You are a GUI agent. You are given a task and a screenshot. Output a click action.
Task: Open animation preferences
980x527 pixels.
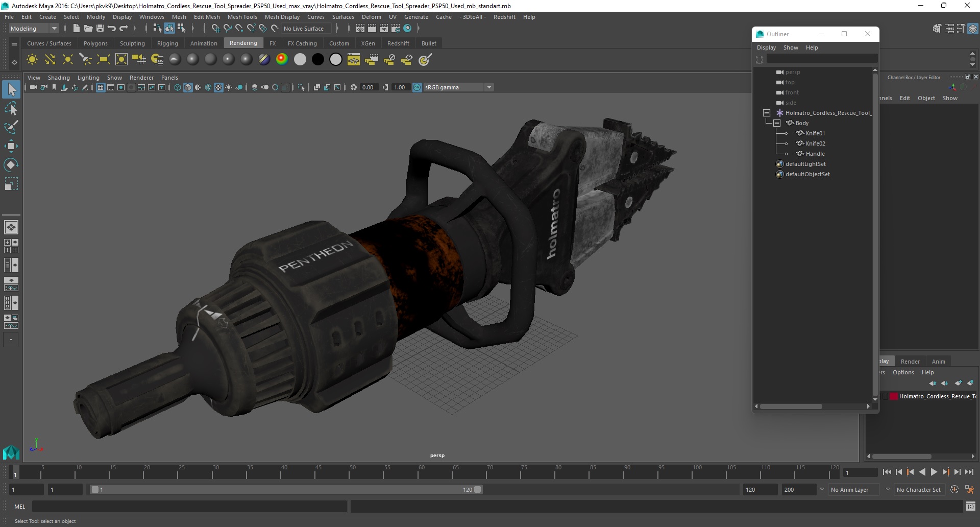969,490
